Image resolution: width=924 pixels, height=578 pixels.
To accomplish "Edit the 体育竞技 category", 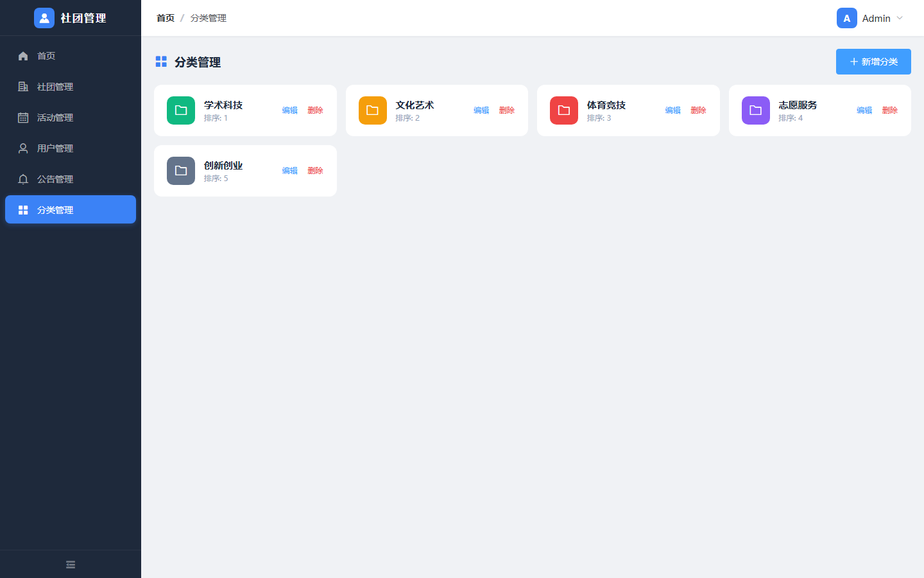I will click(x=673, y=110).
